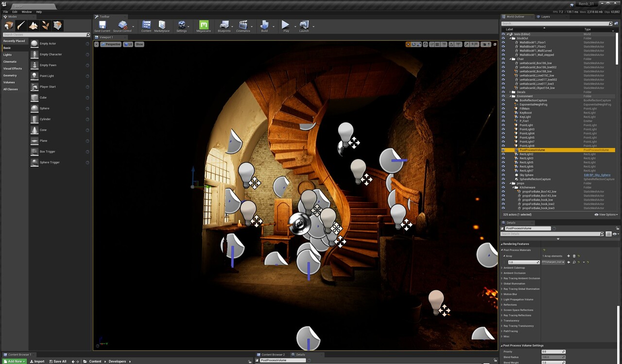
Task: Click Save Current in the toolbar
Action: [x=102, y=26]
